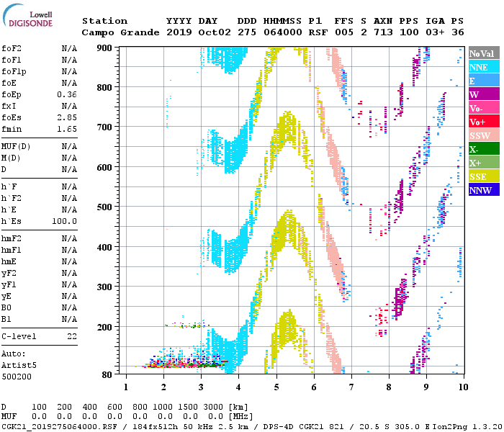
Task: Click the DPS-4D instrument label
Action: [x=279, y=427]
